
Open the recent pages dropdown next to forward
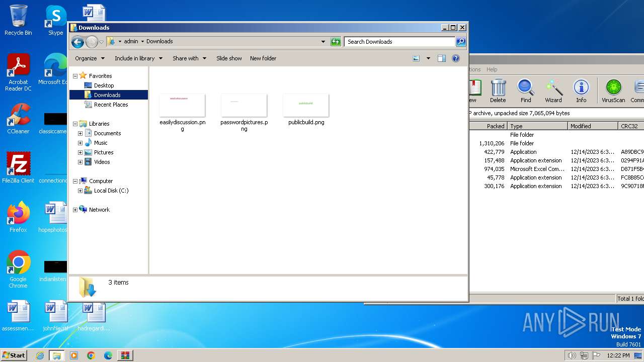(101, 42)
